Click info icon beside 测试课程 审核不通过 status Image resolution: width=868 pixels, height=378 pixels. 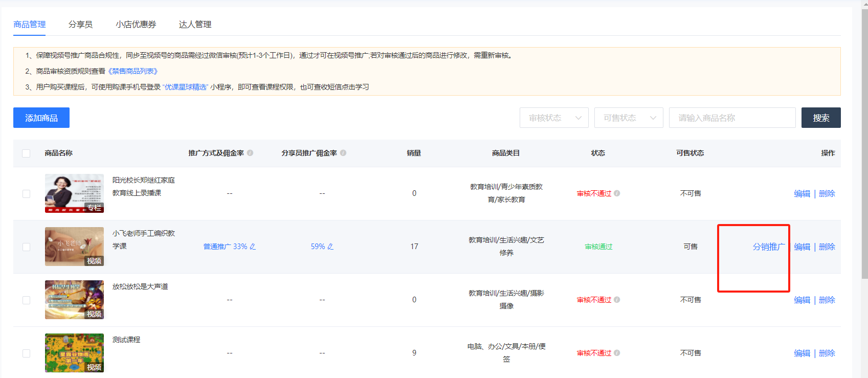point(617,353)
